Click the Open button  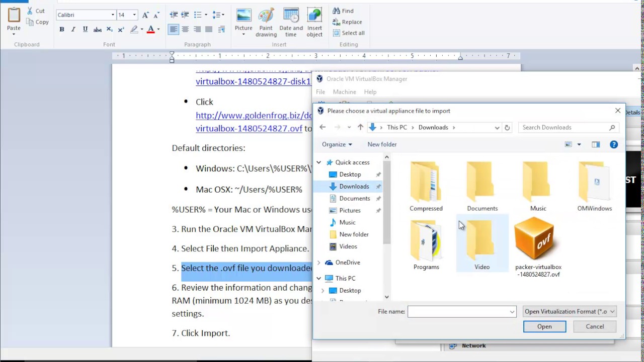[544, 326]
